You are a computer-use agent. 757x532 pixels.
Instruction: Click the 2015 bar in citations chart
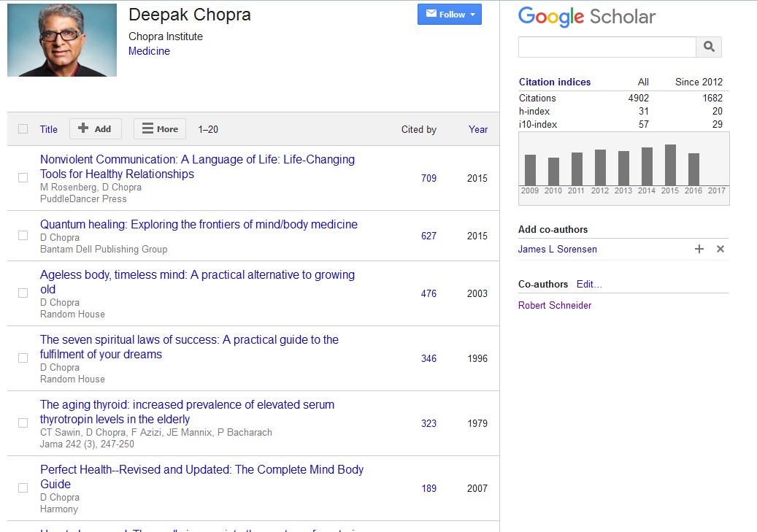click(x=670, y=165)
